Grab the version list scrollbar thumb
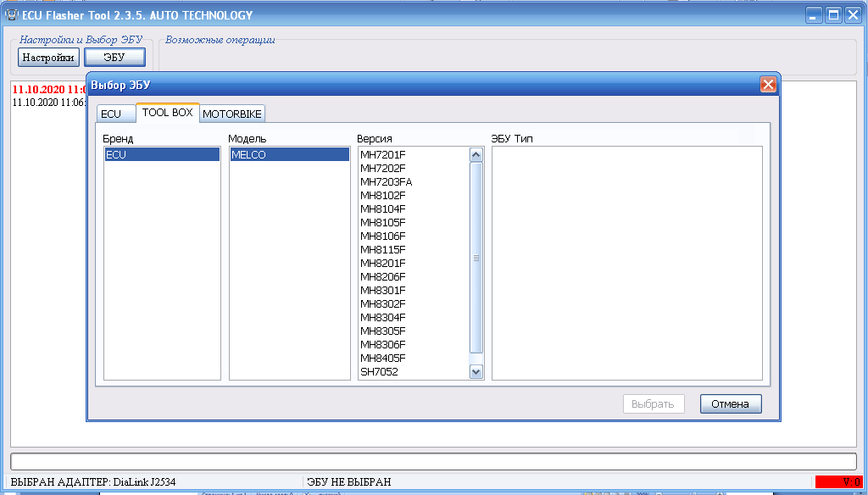Image resolution: width=868 pixels, height=495 pixels. (476, 258)
